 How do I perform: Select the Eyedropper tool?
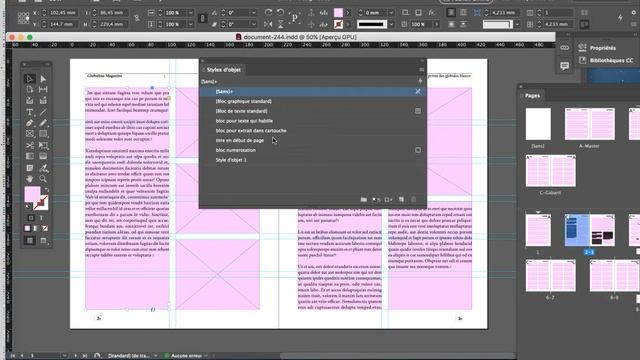pyautogui.click(x=43, y=168)
